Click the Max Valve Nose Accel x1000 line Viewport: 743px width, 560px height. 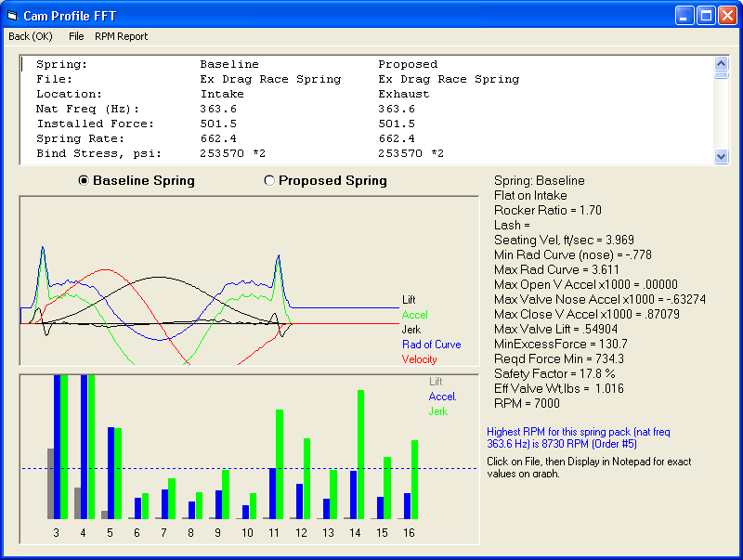point(600,299)
